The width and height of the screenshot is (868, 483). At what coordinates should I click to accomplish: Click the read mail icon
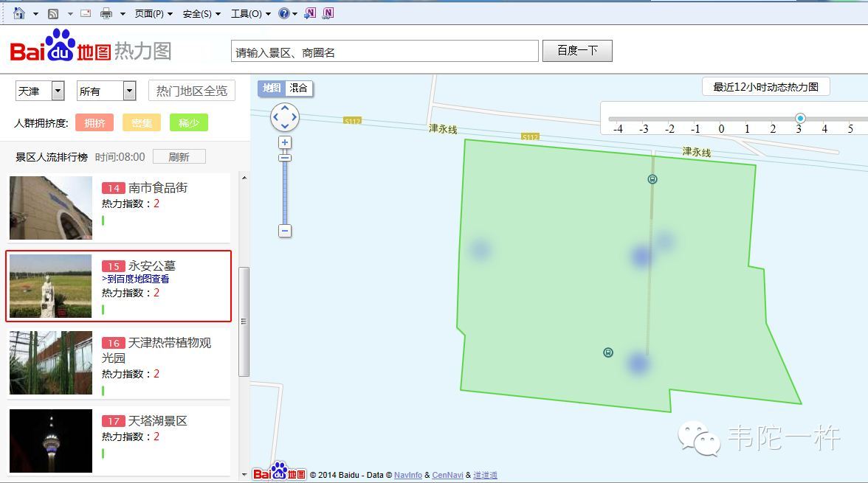click(86, 13)
